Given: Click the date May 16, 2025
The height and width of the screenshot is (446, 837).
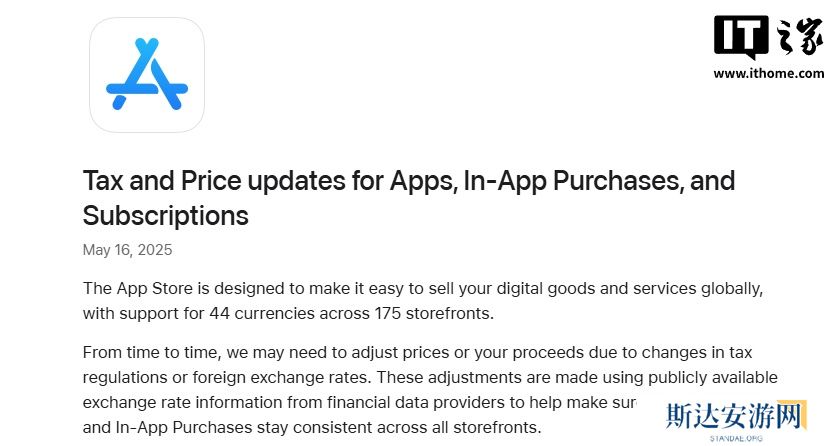Looking at the screenshot, I should 127,249.
